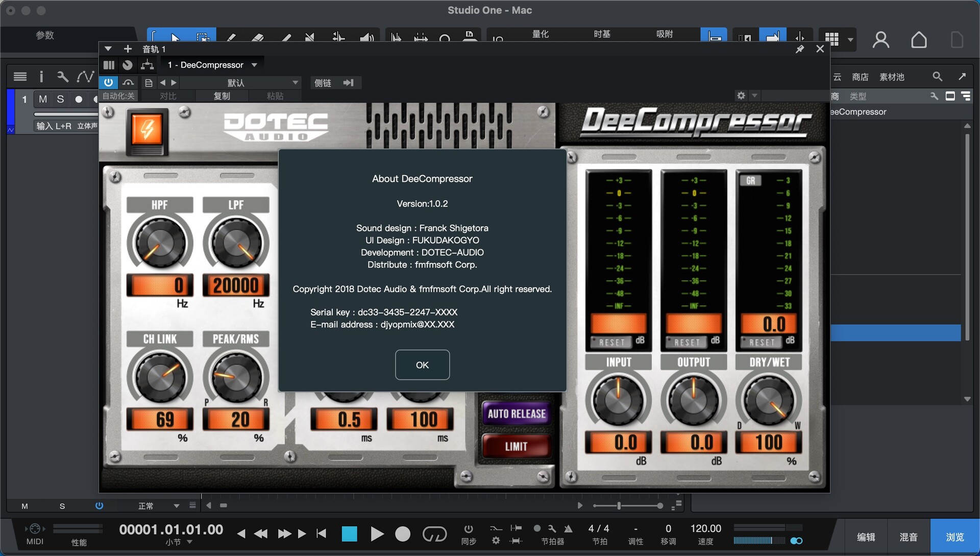
Task: Switch to the 混音 tab
Action: click(x=909, y=537)
